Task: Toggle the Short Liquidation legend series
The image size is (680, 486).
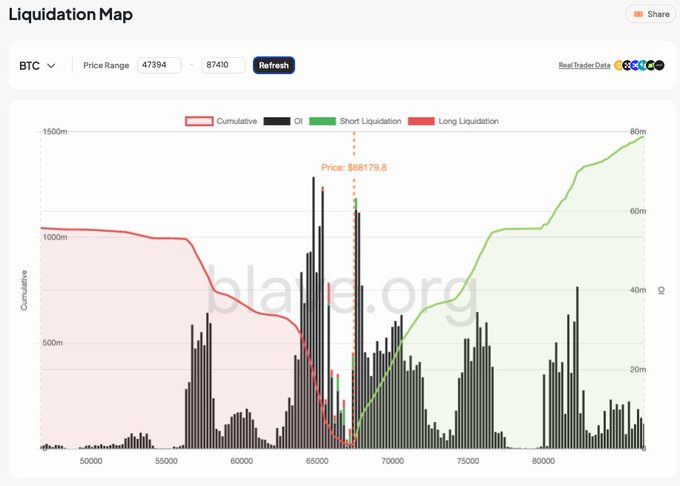Action: click(x=355, y=121)
